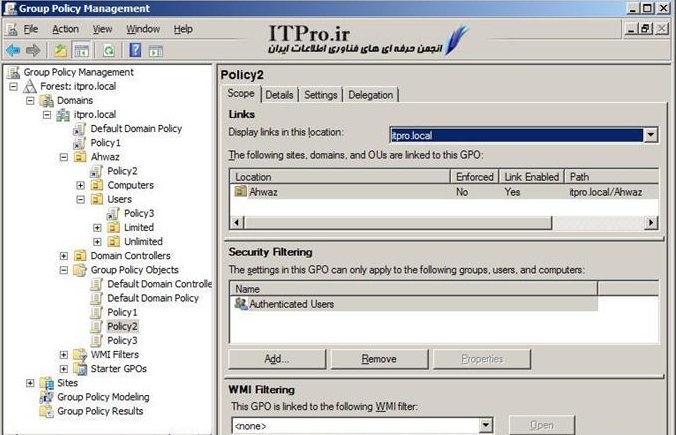Select Policy3 under Group Policy Objects
676x435 pixels.
pyautogui.click(x=122, y=340)
